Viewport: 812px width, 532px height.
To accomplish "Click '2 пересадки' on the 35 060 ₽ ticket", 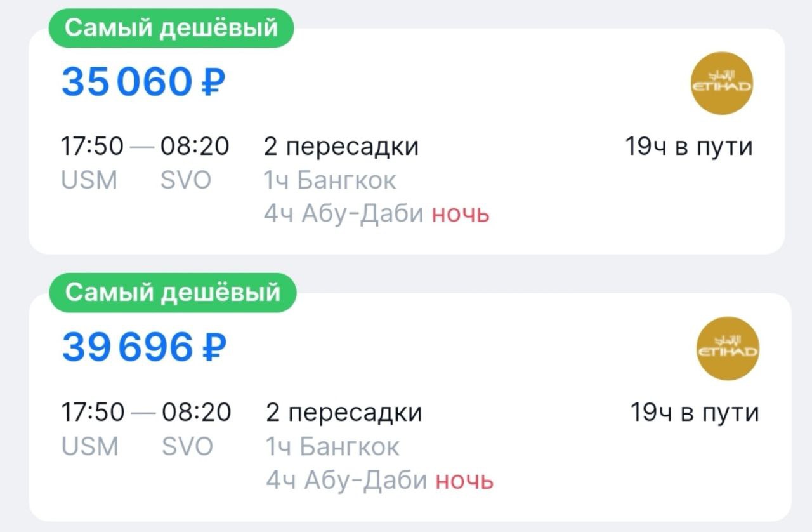I will (x=341, y=147).
